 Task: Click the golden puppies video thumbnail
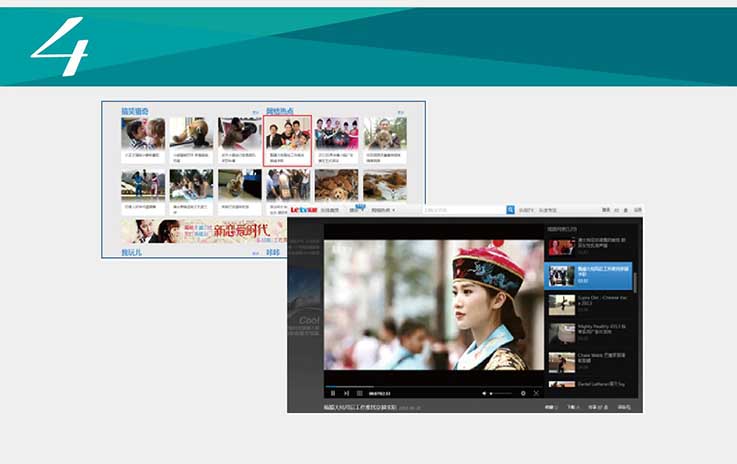[x=336, y=184]
